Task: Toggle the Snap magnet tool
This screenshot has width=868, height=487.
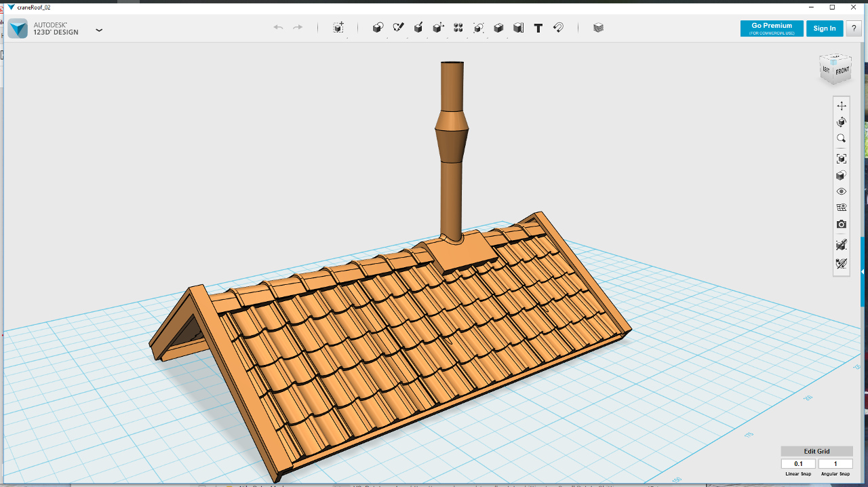Action: coord(558,28)
